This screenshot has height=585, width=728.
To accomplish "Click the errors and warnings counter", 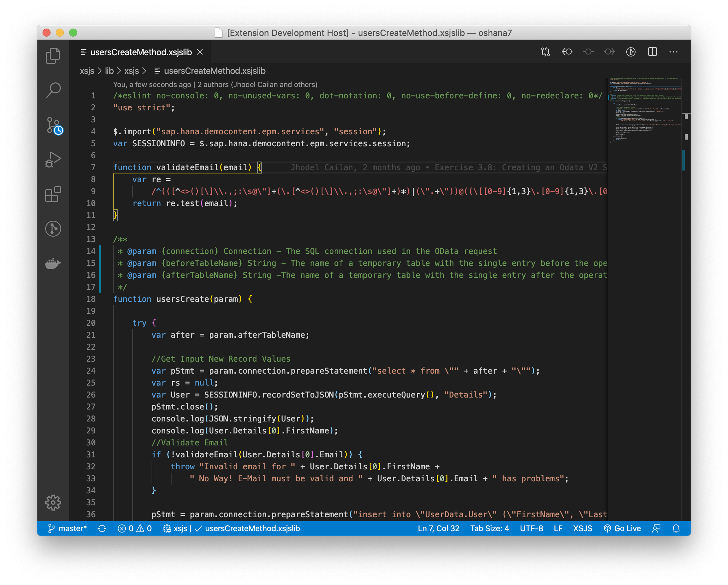I will tap(135, 528).
